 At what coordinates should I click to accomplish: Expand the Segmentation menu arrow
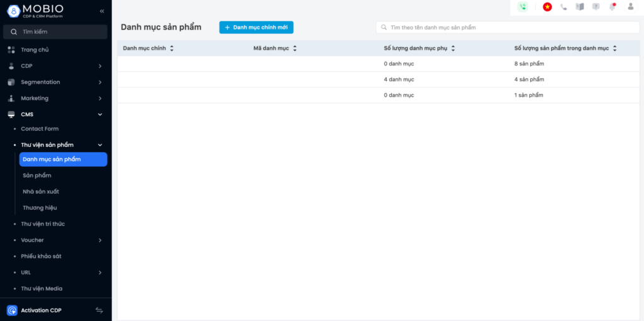pyautogui.click(x=100, y=82)
